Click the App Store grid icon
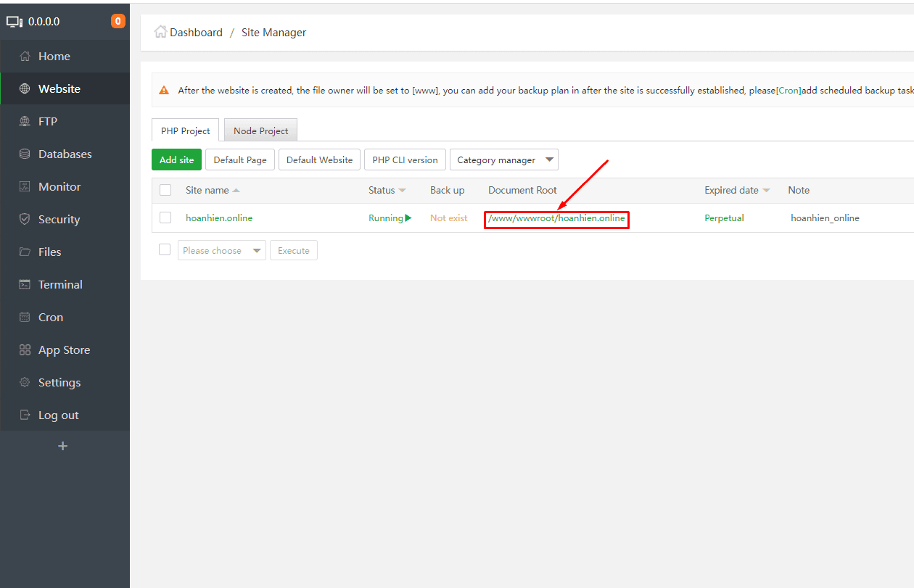The height and width of the screenshot is (588, 914). click(x=25, y=350)
